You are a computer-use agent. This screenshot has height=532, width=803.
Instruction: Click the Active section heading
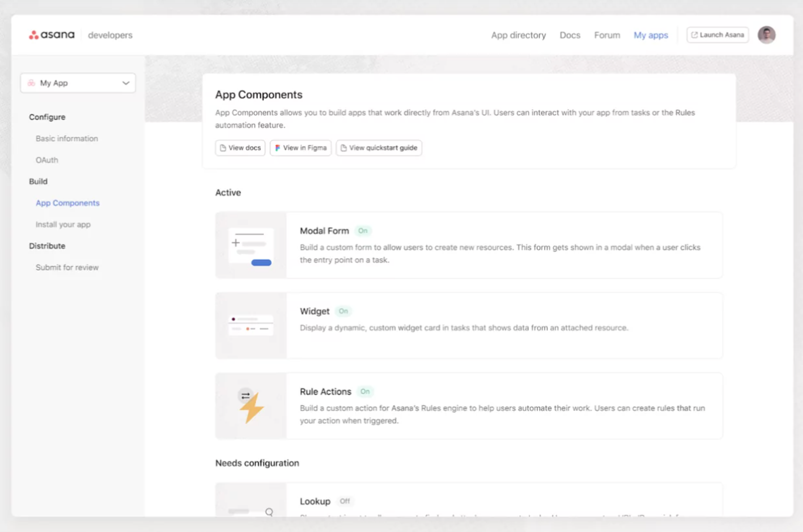click(228, 192)
